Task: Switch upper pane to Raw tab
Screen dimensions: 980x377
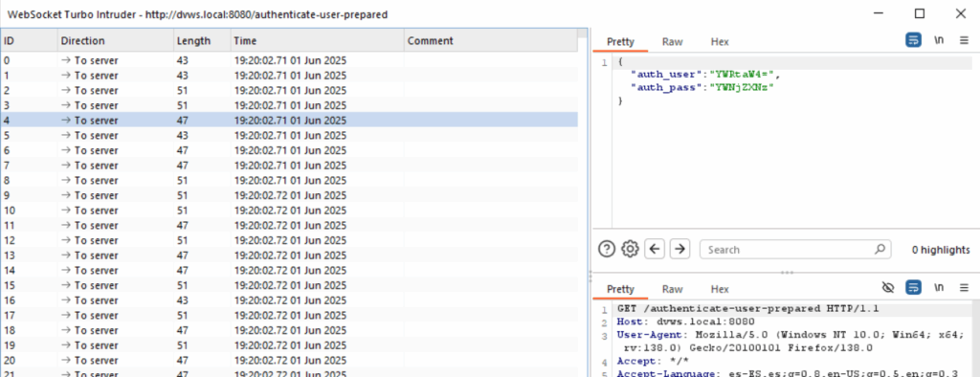Action: (x=673, y=42)
